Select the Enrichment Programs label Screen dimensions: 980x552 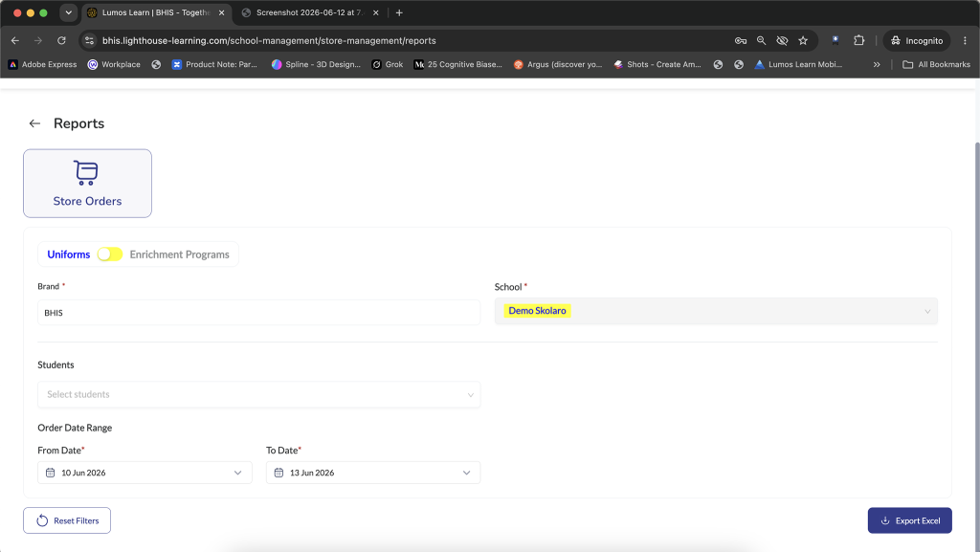[179, 254]
